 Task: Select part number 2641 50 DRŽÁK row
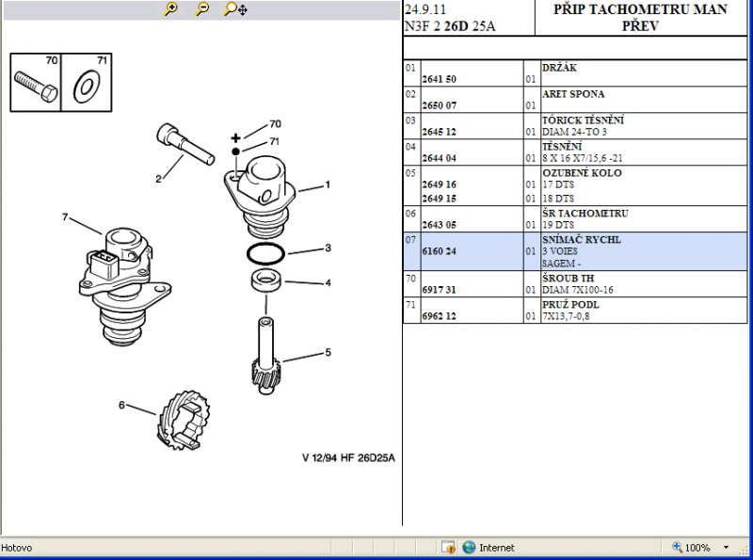pos(439,79)
